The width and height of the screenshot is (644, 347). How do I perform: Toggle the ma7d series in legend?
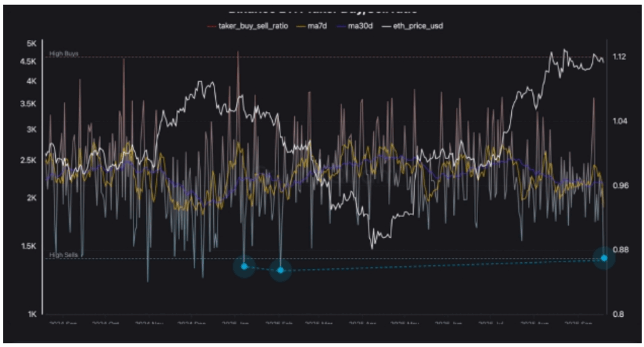(x=312, y=26)
